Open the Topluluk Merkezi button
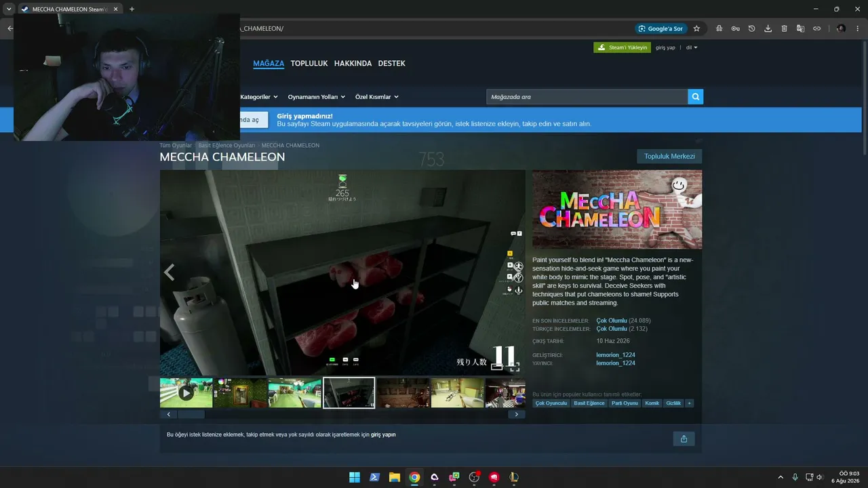This screenshot has height=488, width=868. point(669,157)
